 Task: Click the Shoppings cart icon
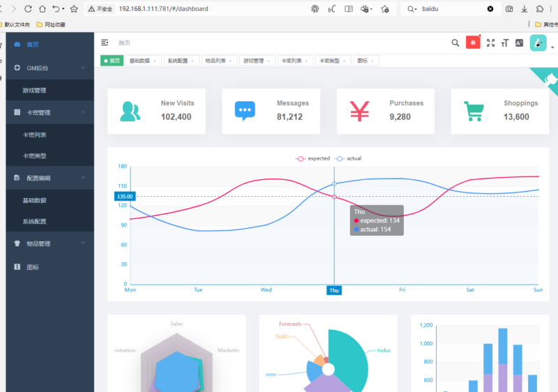pos(474,111)
